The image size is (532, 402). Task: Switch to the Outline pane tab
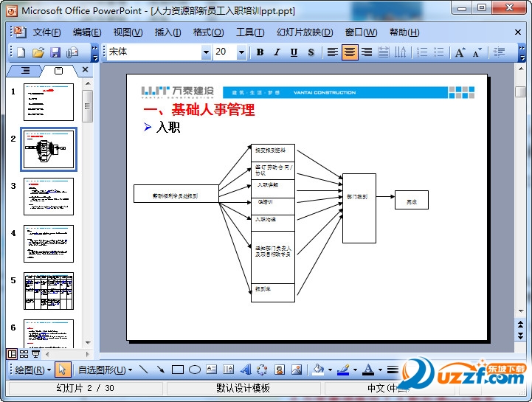pos(25,71)
